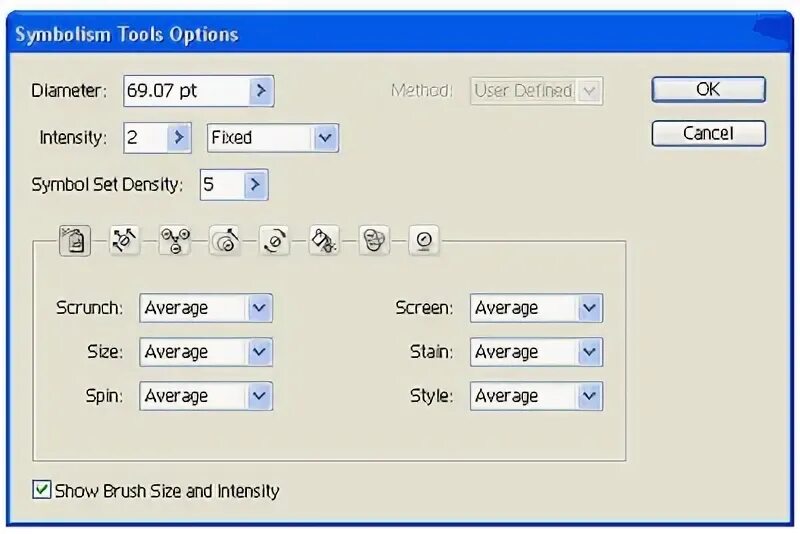Viewport: 800px width, 534px height.
Task: Select the Symbol Scruncher tool icon
Action: point(174,240)
